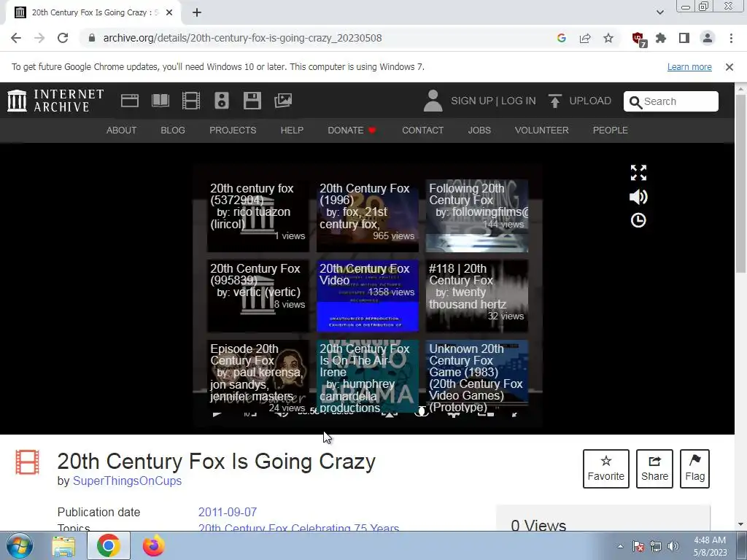Image resolution: width=747 pixels, height=560 pixels.
Task: Open the CONTACT menu item
Action: pos(422,130)
